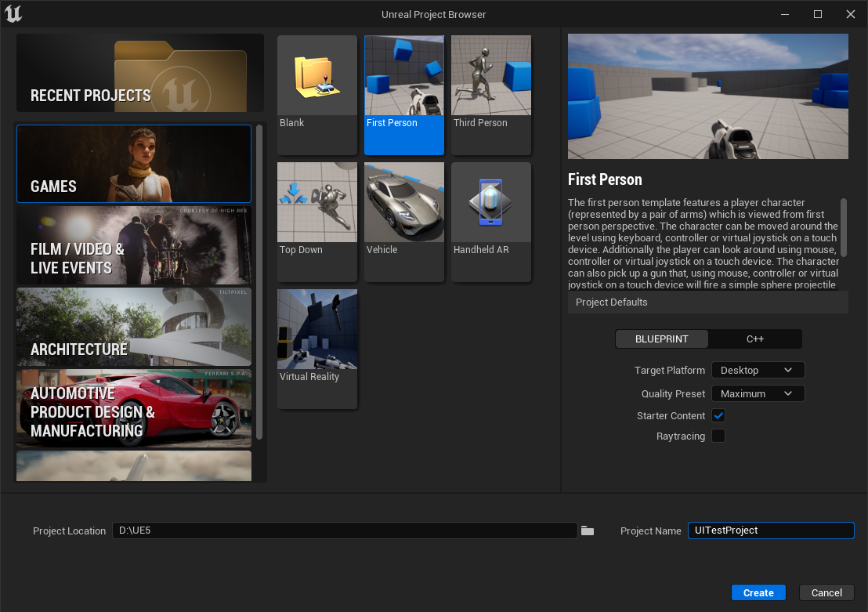Uncheck the Starter Content checkbox
The image size is (868, 612).
point(718,415)
